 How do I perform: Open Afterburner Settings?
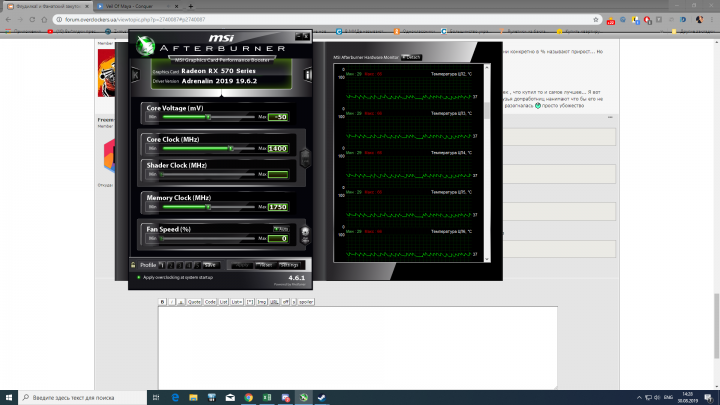289,265
